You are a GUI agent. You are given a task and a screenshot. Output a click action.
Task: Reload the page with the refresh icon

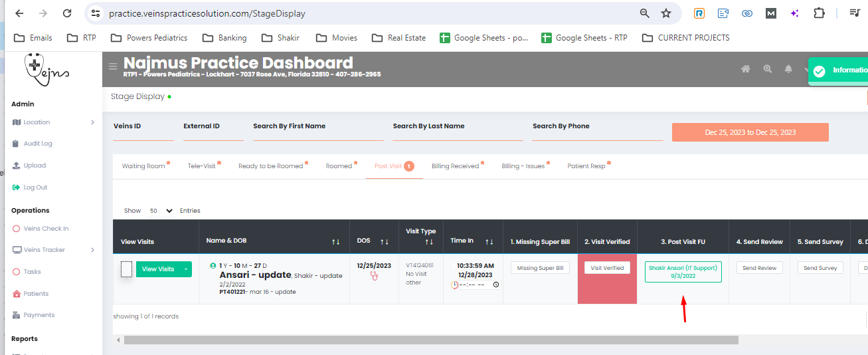point(66,13)
